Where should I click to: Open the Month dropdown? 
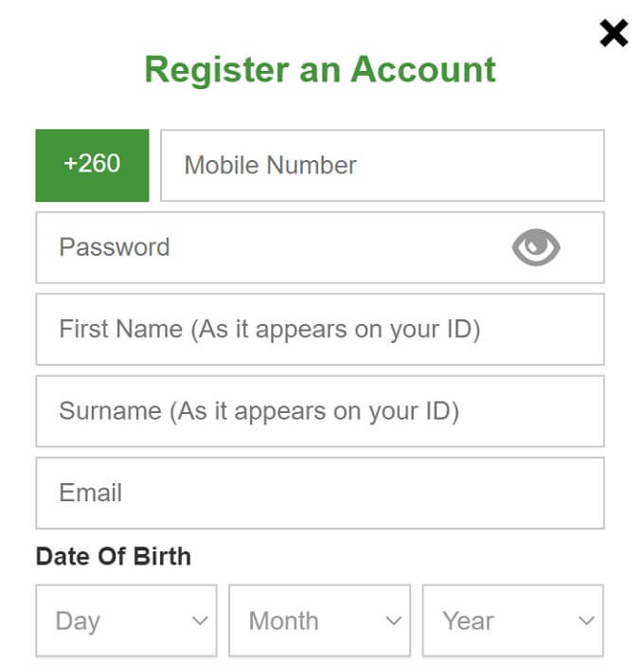[x=319, y=621]
